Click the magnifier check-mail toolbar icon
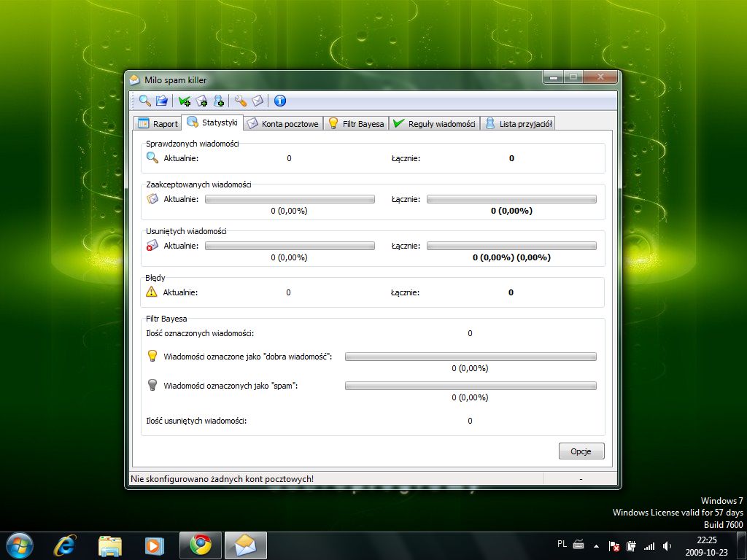 point(145,101)
